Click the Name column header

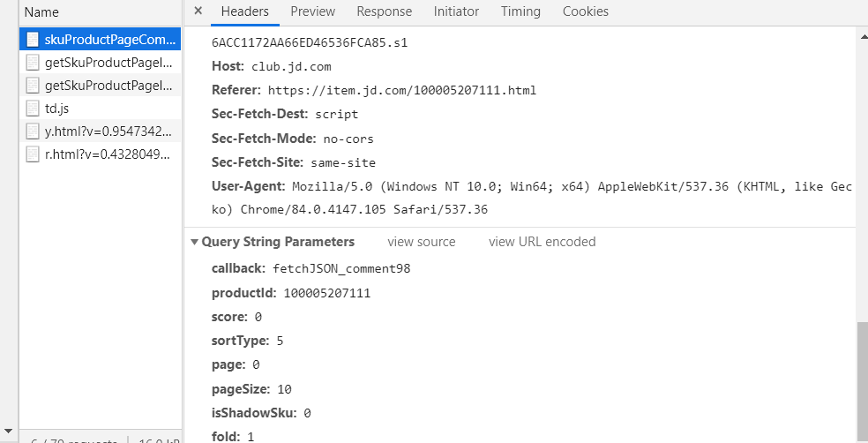tap(41, 12)
